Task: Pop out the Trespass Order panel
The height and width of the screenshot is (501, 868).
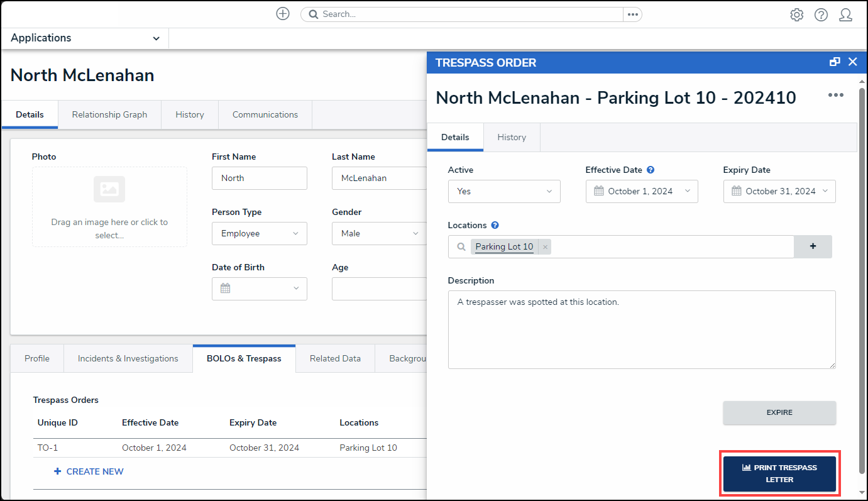Action: pyautogui.click(x=835, y=62)
